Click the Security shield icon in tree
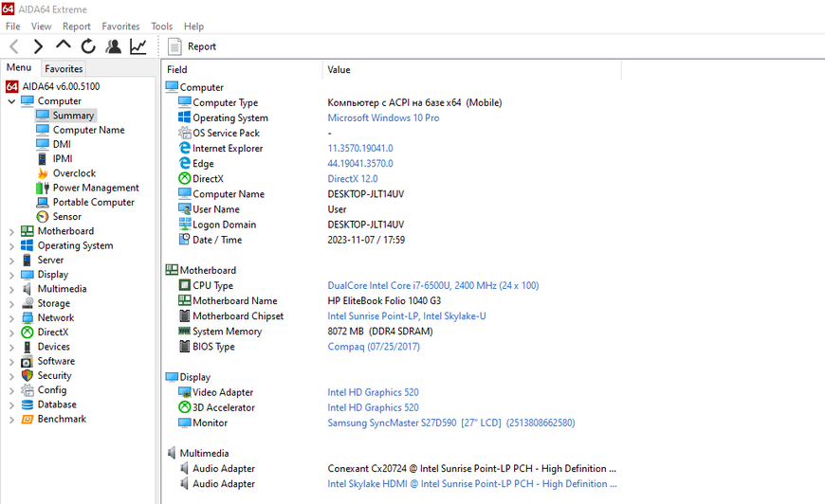 (x=27, y=376)
